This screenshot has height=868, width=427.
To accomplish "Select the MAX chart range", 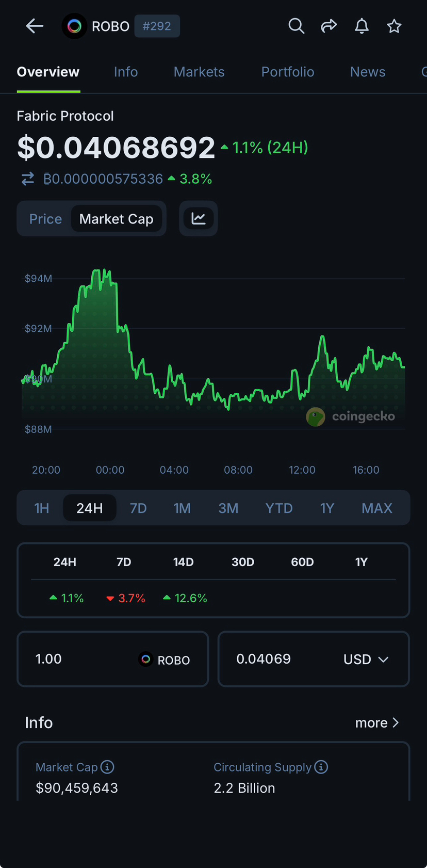I will coord(377,508).
